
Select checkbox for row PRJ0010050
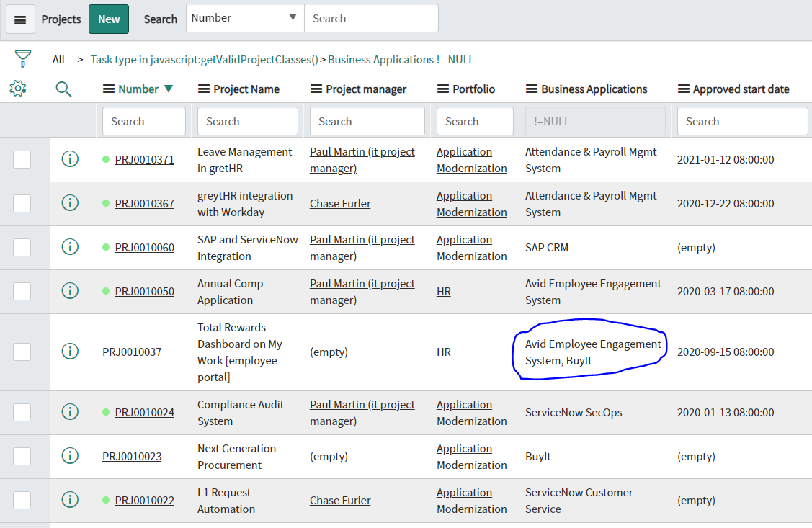[22, 292]
